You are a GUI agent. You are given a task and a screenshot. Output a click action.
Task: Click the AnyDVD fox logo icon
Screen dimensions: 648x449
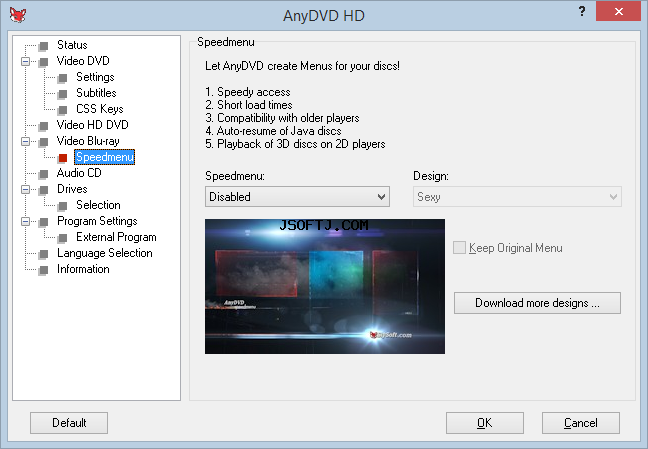[x=18, y=15]
